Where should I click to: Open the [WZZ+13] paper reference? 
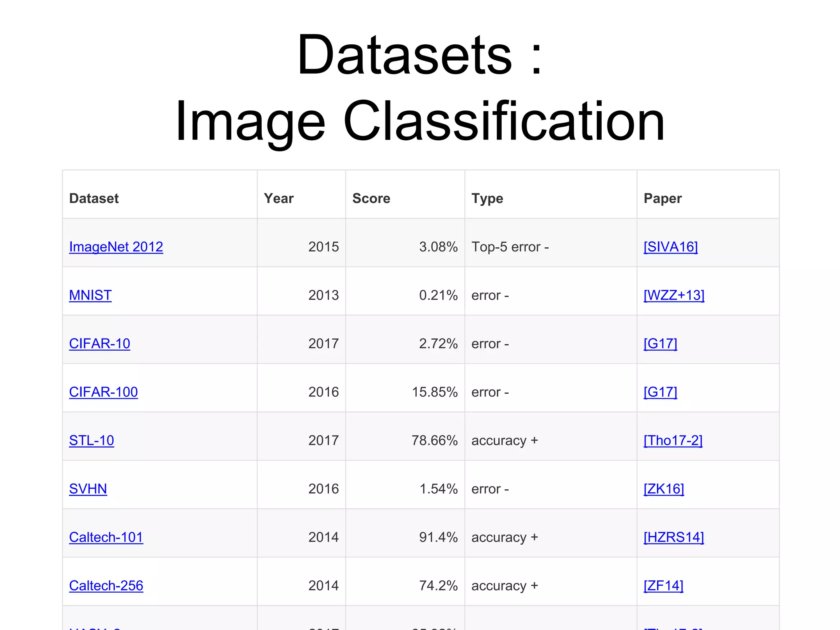(x=674, y=295)
